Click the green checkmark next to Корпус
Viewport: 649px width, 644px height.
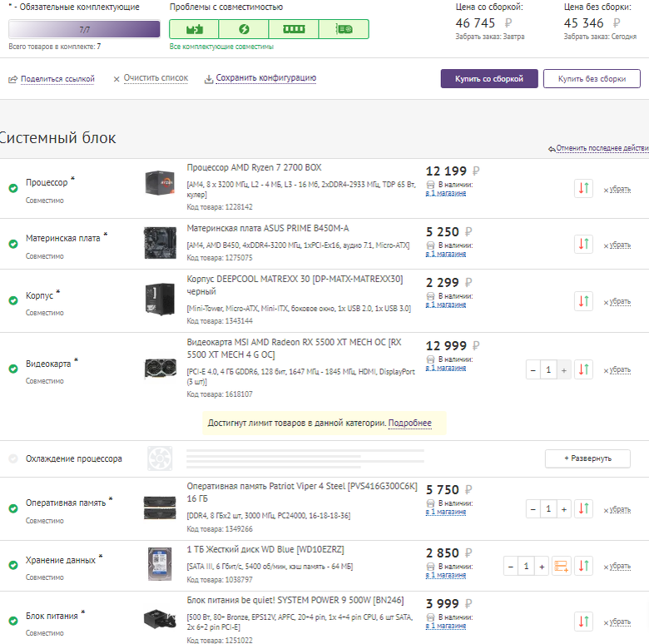coord(13,300)
